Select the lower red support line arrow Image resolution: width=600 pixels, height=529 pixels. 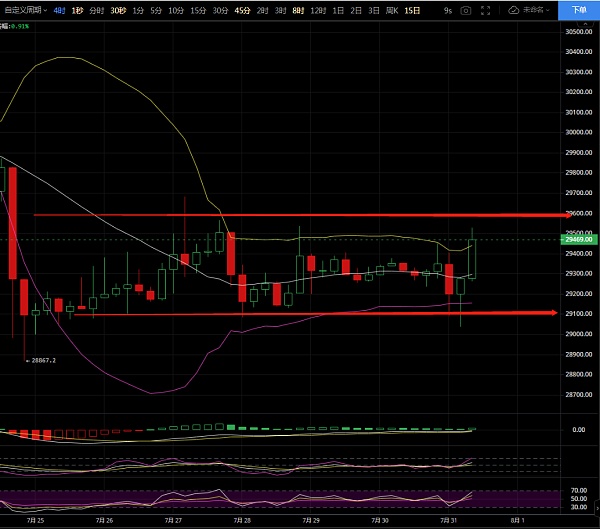pyautogui.click(x=549, y=313)
